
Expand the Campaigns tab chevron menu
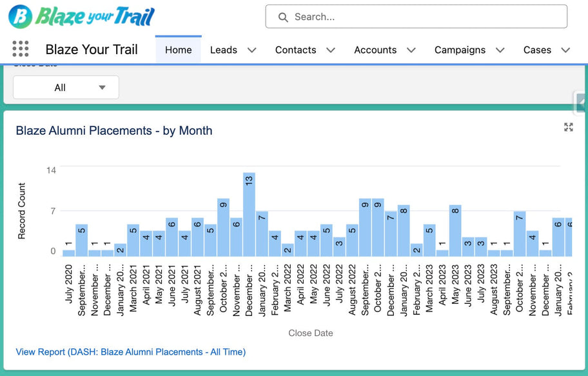click(x=500, y=50)
